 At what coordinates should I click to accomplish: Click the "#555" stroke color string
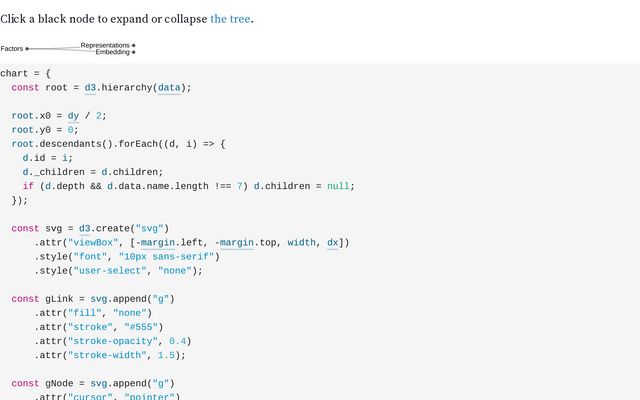coord(141,327)
